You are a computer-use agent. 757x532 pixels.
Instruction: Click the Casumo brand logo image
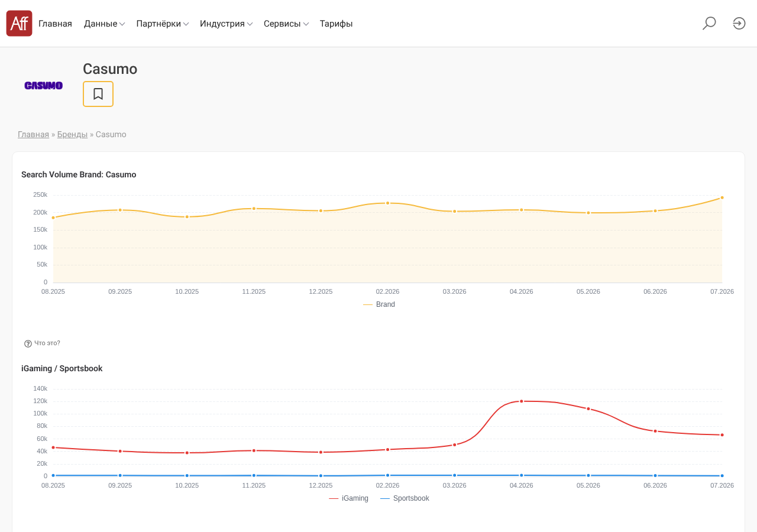tap(44, 86)
